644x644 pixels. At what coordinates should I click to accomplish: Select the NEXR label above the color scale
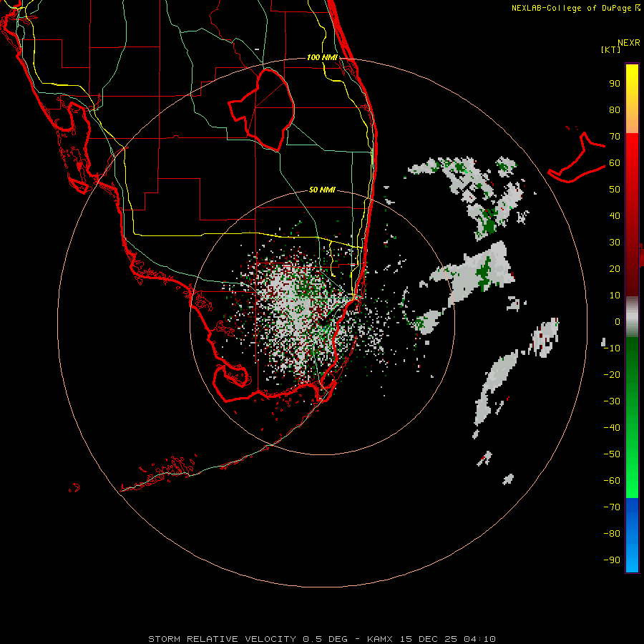click(629, 43)
